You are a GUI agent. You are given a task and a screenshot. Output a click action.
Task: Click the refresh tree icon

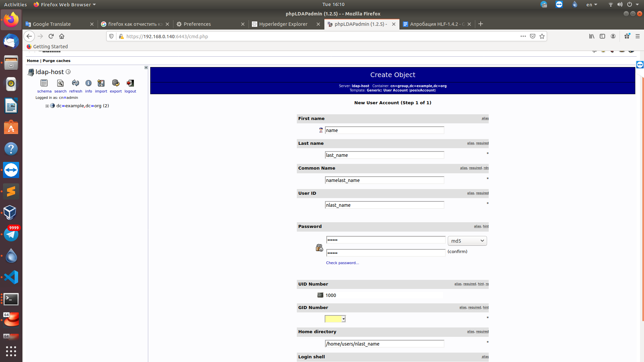pos(75,83)
